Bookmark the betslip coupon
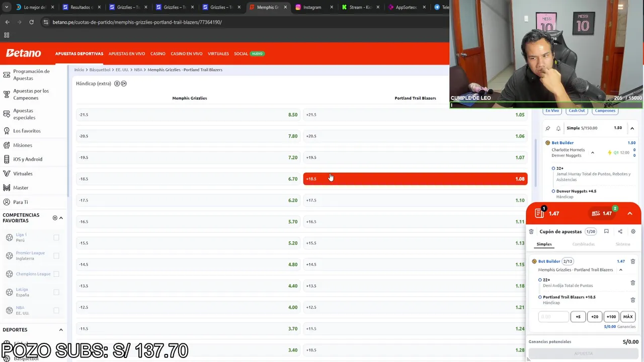This screenshot has height=362, width=644. point(606,232)
